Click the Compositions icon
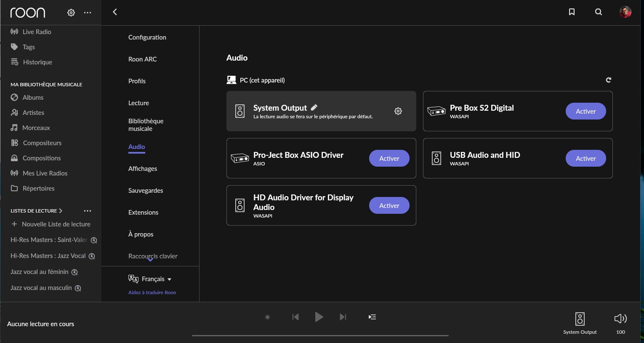This screenshot has width=644, height=343. 14,158
